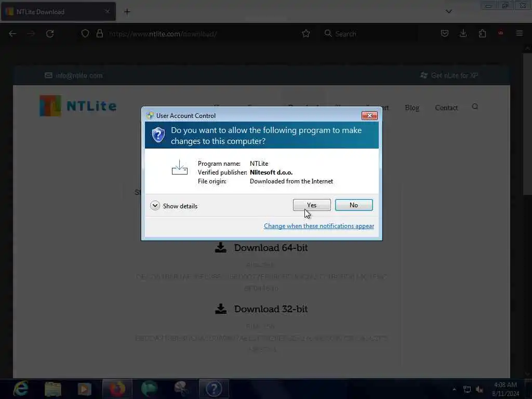The image size is (532, 399).
Task: Reload the NTLite page
Action: (x=50, y=34)
